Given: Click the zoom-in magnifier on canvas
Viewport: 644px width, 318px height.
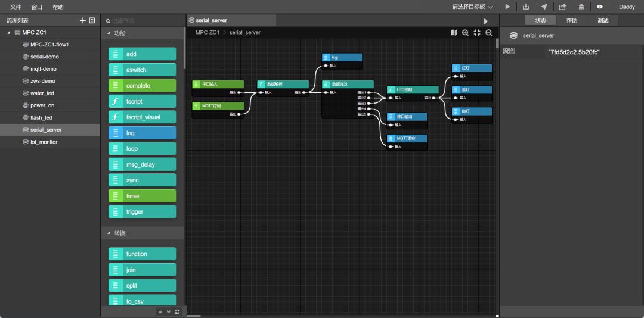Looking at the screenshot, I should (x=465, y=33).
